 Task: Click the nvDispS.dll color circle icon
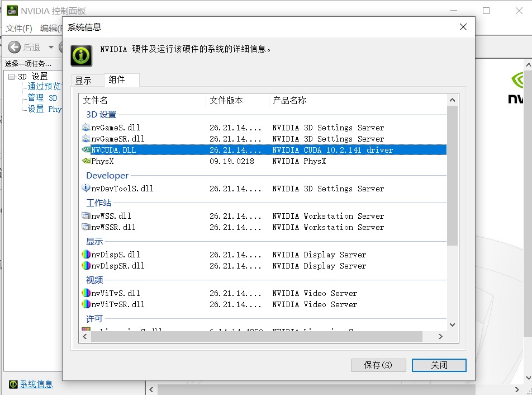(86, 254)
